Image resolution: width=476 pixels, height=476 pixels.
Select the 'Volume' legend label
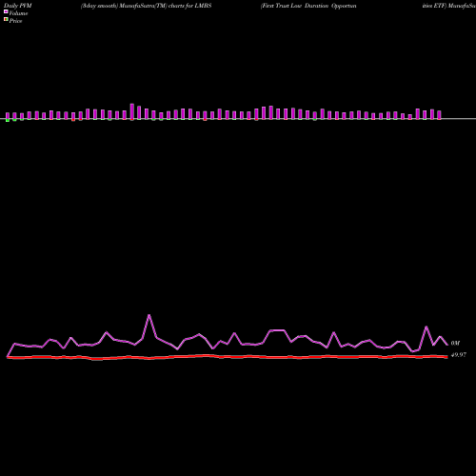coord(18,13)
